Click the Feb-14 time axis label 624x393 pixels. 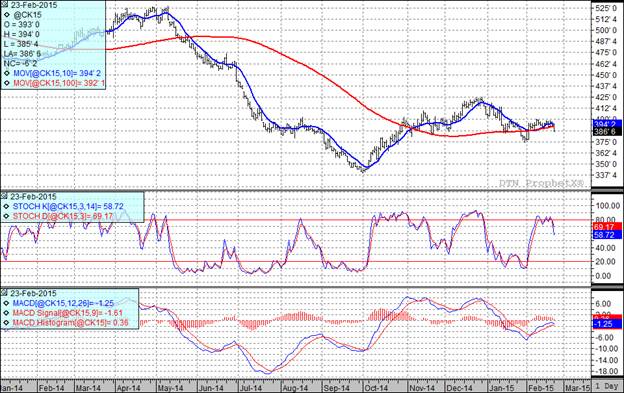[x=52, y=387]
